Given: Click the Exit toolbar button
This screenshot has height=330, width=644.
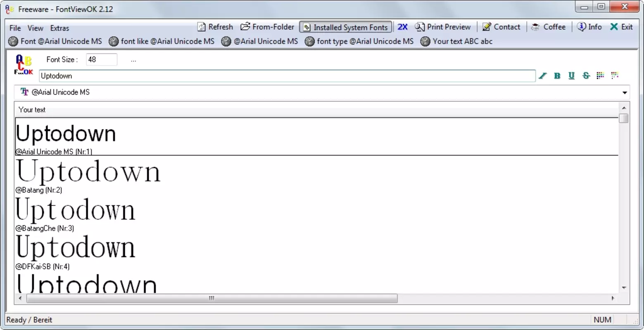Looking at the screenshot, I should click(x=622, y=27).
